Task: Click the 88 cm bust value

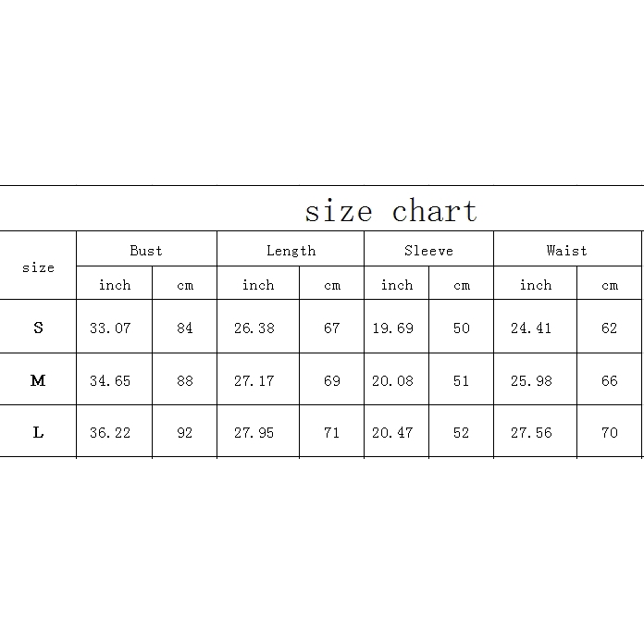Action: [185, 380]
